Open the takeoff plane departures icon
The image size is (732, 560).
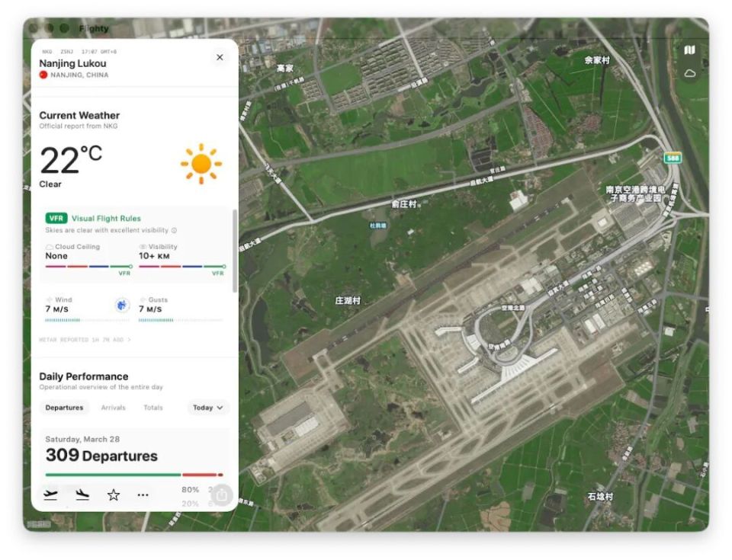(x=50, y=494)
